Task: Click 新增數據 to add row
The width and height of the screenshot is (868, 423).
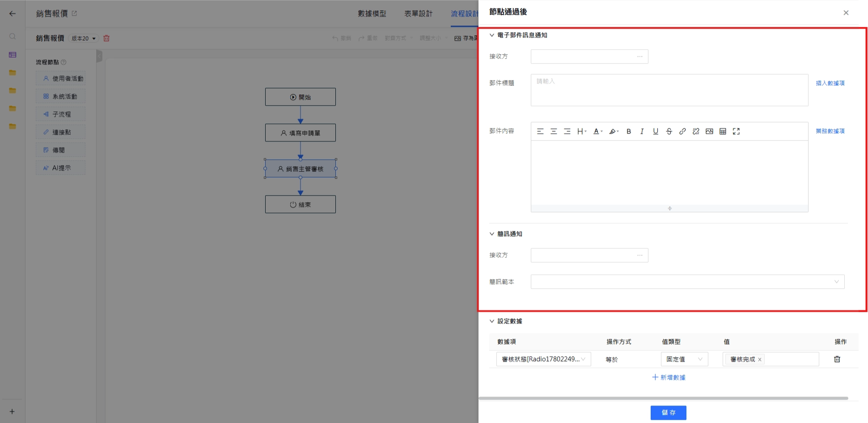Action: click(x=669, y=377)
